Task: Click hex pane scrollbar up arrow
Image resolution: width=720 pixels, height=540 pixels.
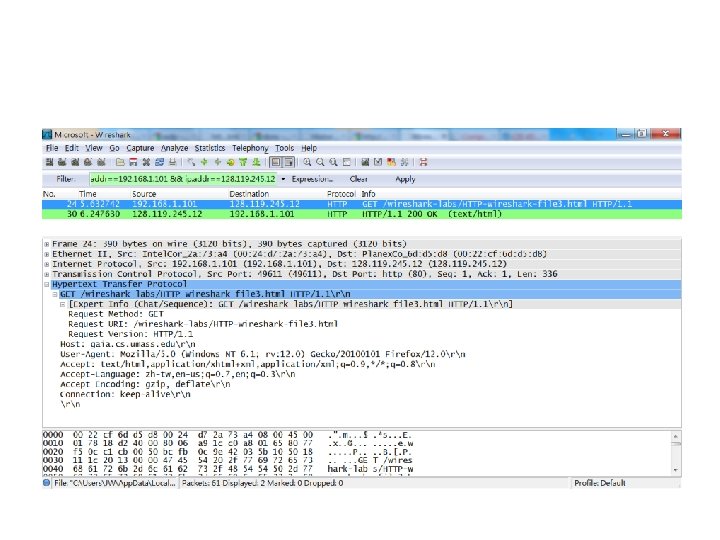Action: pos(676,436)
